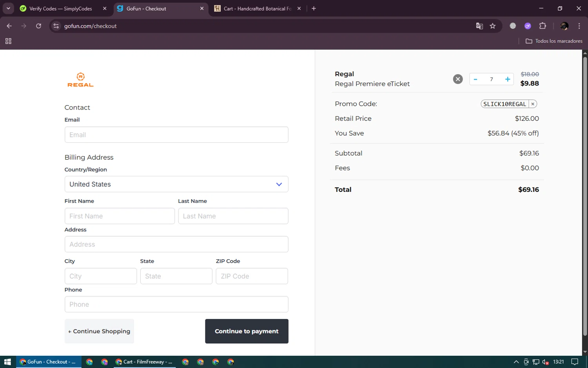This screenshot has width=588, height=368.
Task: Open the translate page icon
Action: [x=479, y=26]
